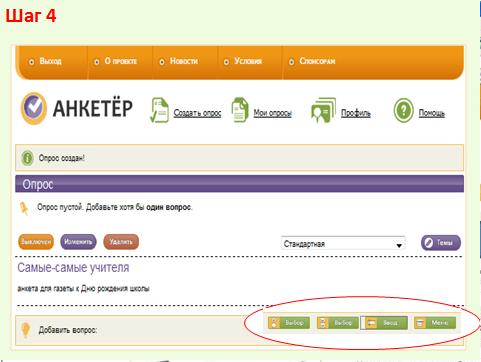Open the Спонсорам menu item
The height and width of the screenshot is (362, 481).
click(317, 61)
